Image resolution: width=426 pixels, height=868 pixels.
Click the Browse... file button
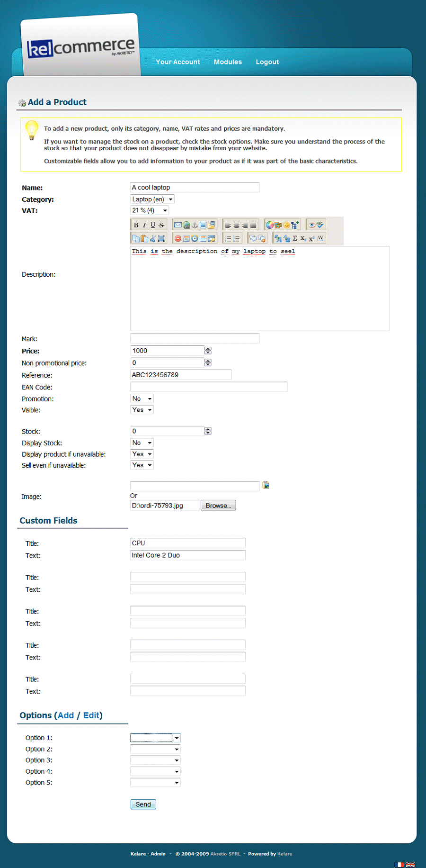coord(218,506)
